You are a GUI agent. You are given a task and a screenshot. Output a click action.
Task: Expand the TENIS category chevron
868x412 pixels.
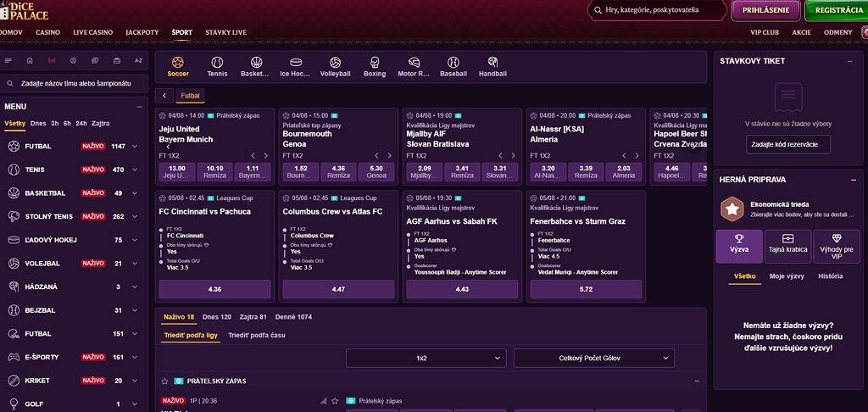pyautogui.click(x=135, y=170)
